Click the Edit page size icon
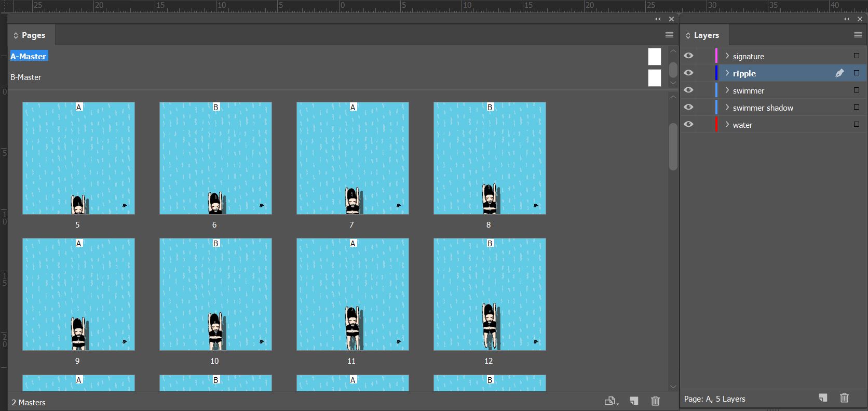Image resolution: width=868 pixels, height=411 pixels. [x=612, y=401]
